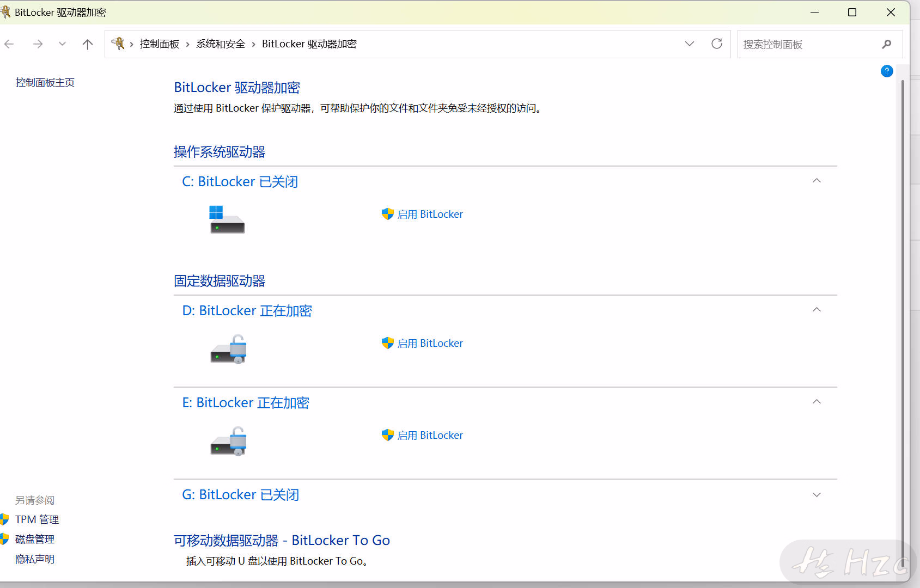Screen dimensions: 920x588
Task: Click shield icon beside D: 启用 BitLocker
Action: click(387, 343)
